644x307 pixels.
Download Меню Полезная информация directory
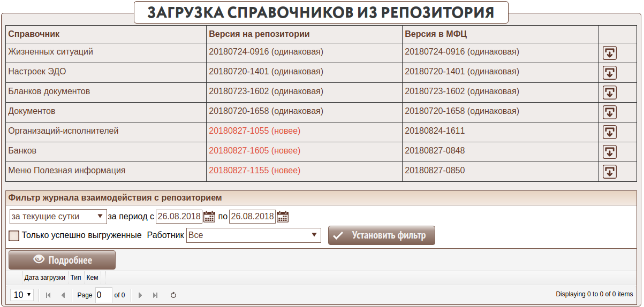tap(610, 172)
